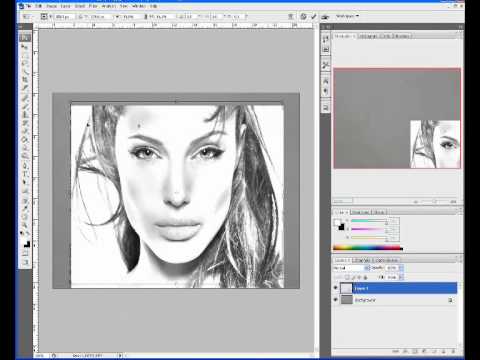Select the Clone Stamp tool
Viewport: 480px width, 360px height.
click(25, 115)
